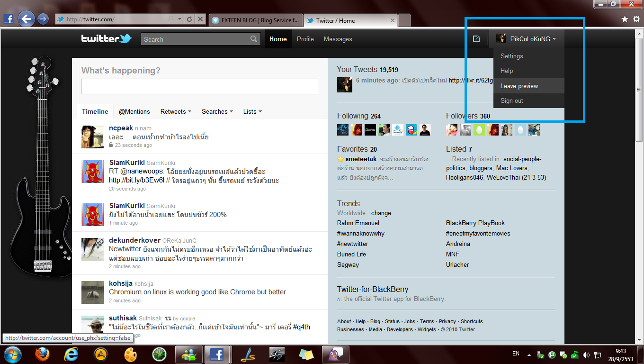644x364 pixels.
Task: Click kohsija's avatar thumbnail
Action: (x=93, y=292)
